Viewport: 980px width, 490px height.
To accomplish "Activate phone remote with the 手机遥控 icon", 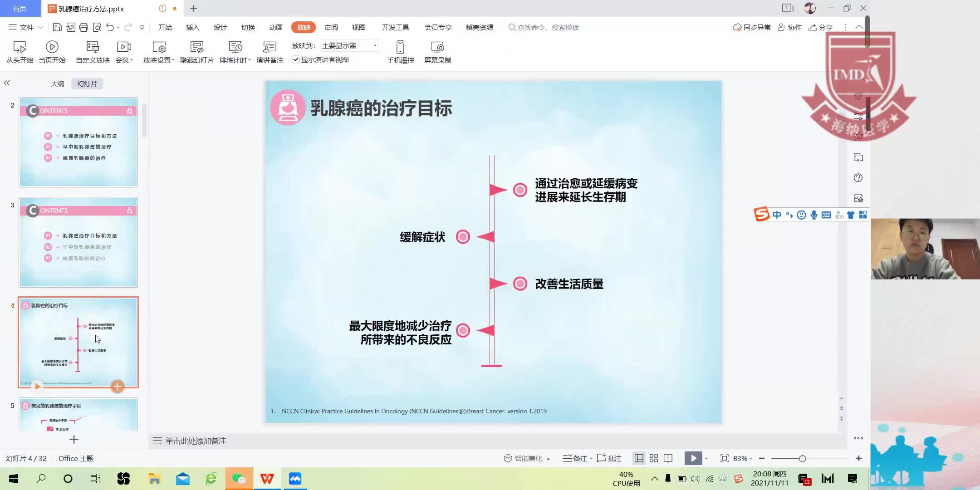I will pyautogui.click(x=399, y=46).
